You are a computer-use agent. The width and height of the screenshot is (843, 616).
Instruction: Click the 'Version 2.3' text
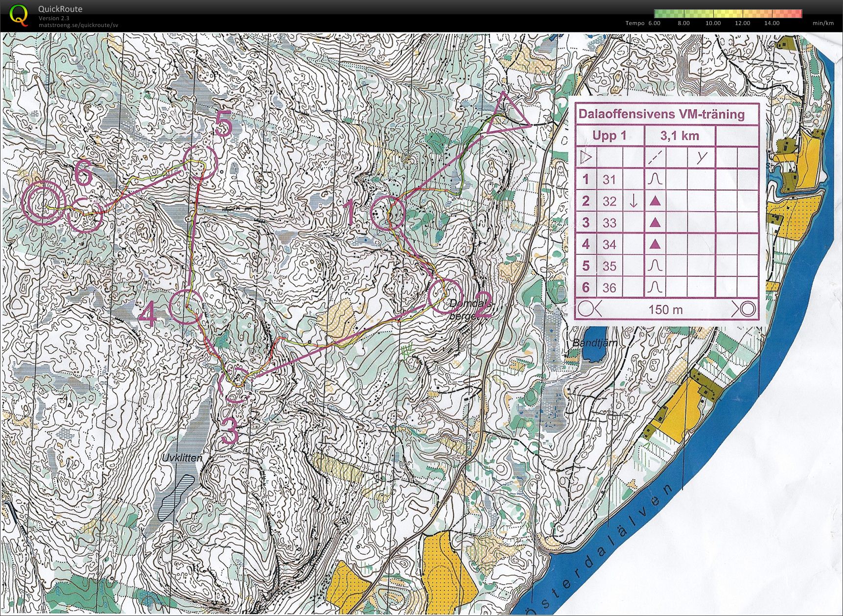53,19
